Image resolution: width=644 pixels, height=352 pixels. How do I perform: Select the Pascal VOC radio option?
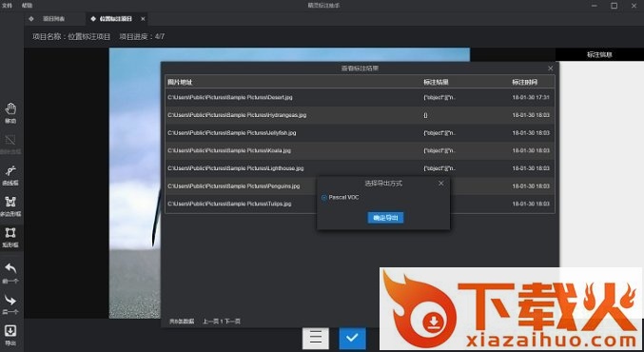tap(324, 198)
